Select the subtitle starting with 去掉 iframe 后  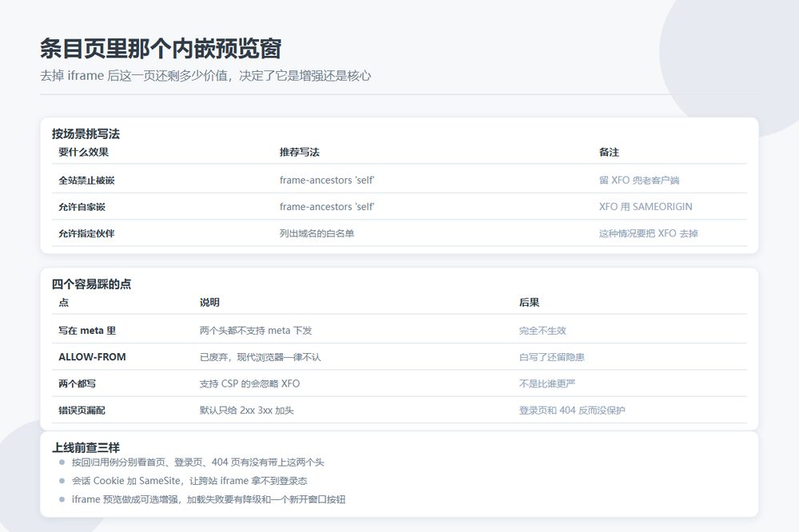pos(205,76)
